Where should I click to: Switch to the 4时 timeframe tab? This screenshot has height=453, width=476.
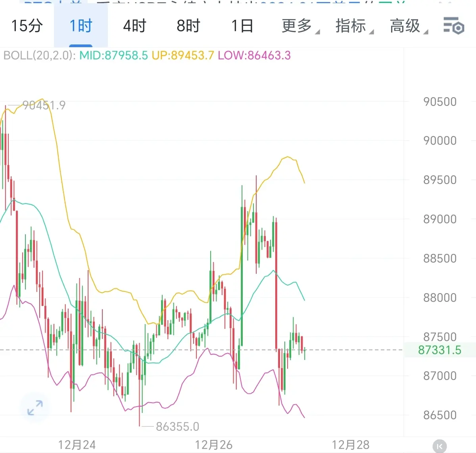(x=134, y=26)
